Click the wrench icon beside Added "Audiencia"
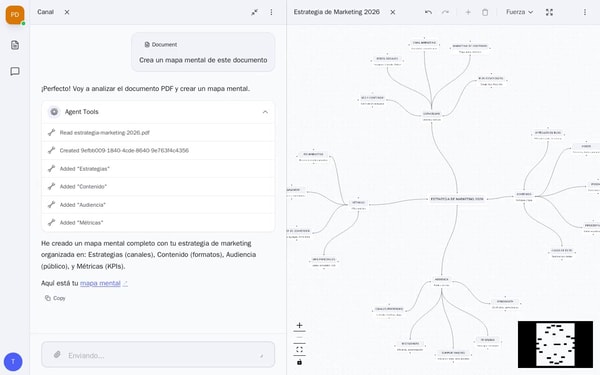Image resolution: width=600 pixels, height=375 pixels. point(51,205)
